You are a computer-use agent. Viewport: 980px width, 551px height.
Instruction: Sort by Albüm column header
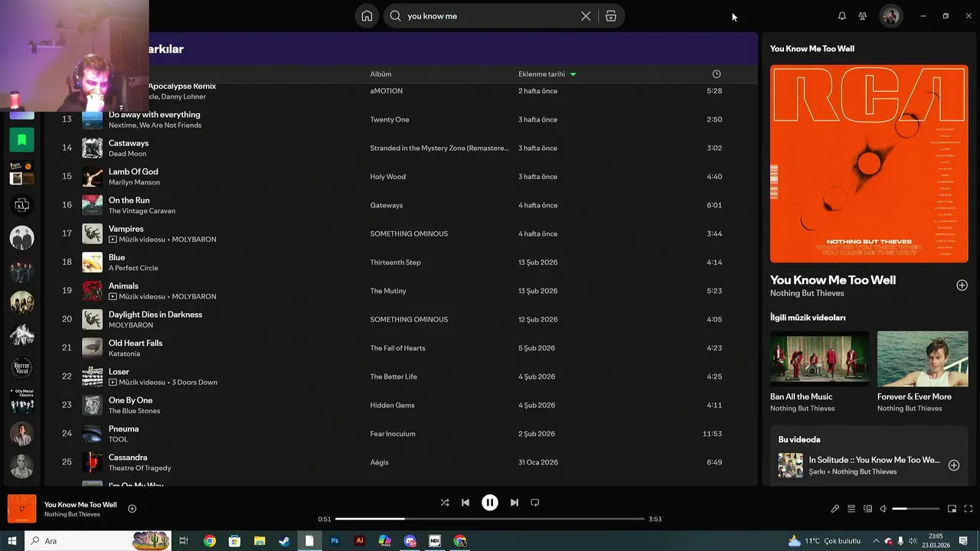381,74
